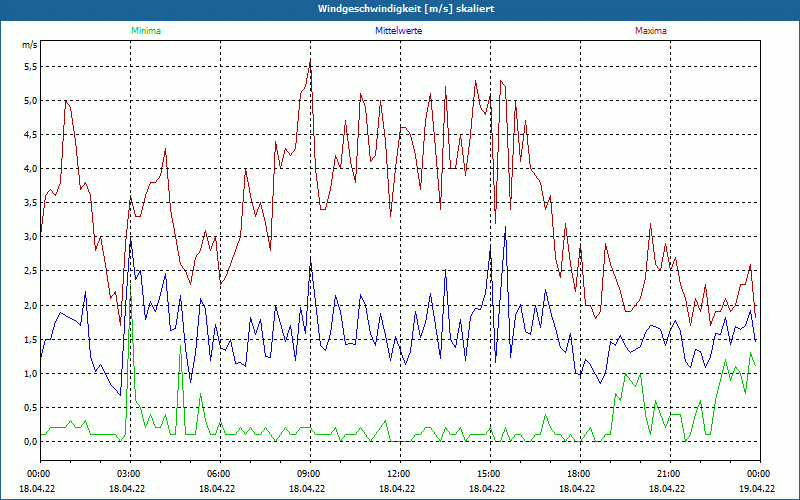
Task: Click the red Maxima peak near 09:00
Action: [x=310, y=62]
